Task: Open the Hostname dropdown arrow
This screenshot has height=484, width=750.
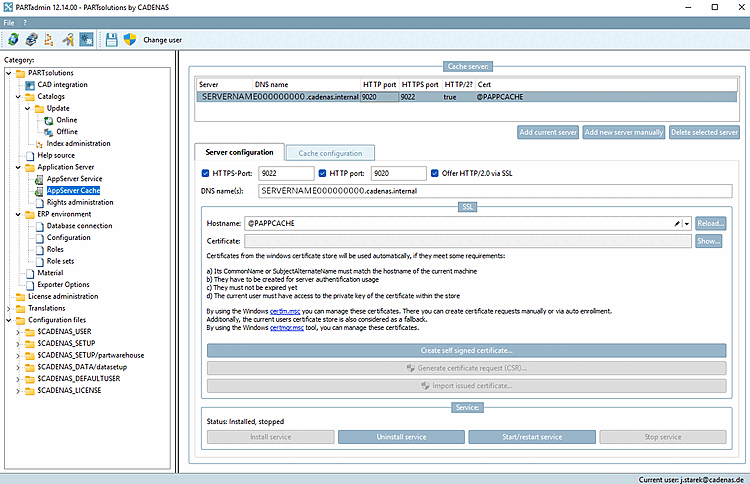Action: [687, 223]
